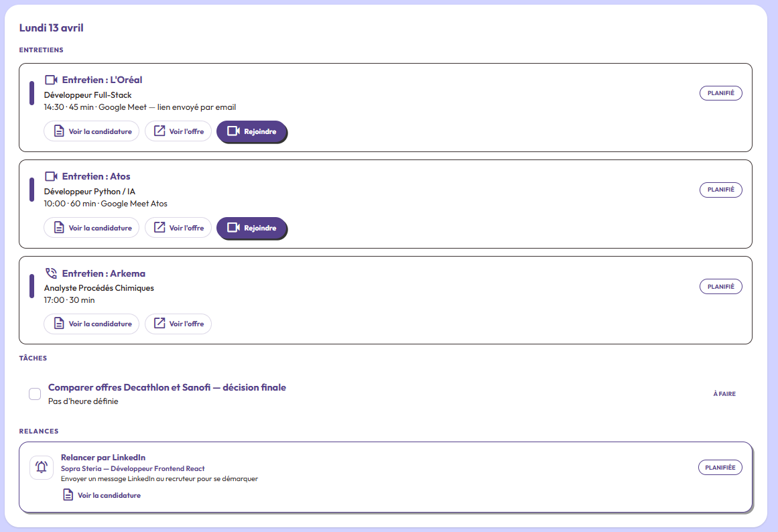Image resolution: width=778 pixels, height=532 pixels.
Task: Click the TÂCHES section header
Action: tap(34, 358)
